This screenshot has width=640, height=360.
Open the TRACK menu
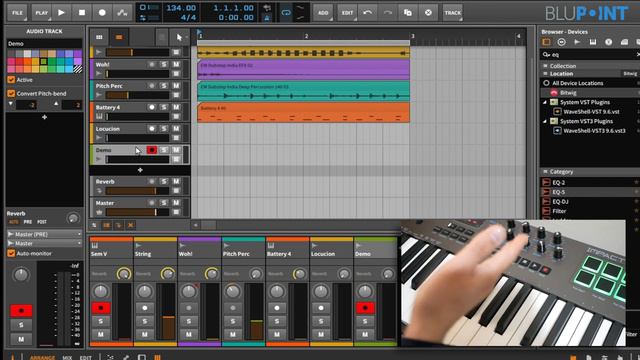point(453,13)
